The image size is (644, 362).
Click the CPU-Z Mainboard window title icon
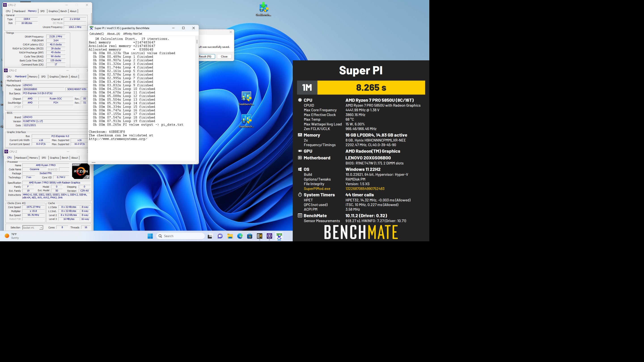click(x=6, y=71)
